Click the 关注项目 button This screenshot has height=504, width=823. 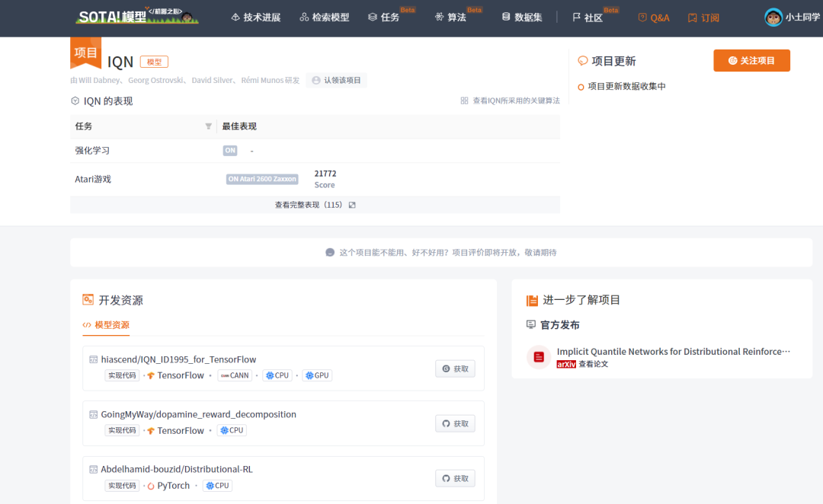[751, 60]
